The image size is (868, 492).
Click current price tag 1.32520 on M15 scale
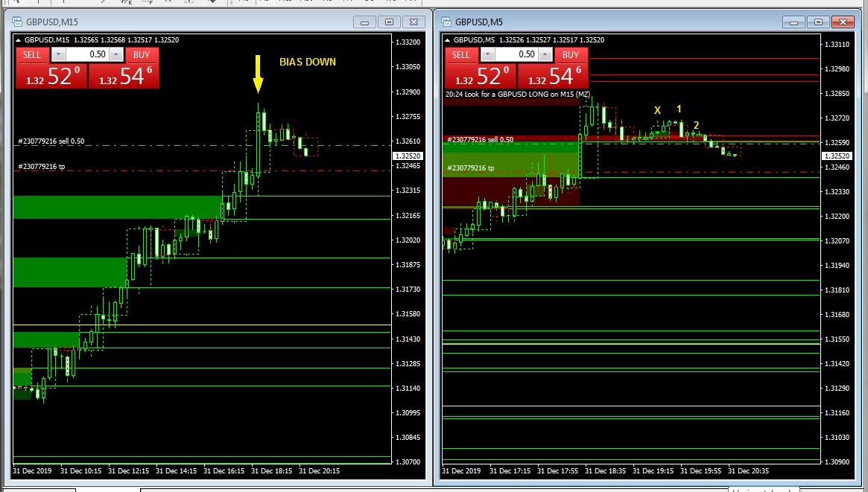[x=408, y=156]
